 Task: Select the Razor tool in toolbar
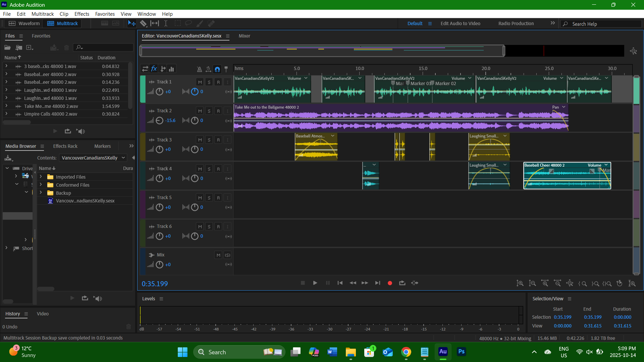pyautogui.click(x=143, y=23)
